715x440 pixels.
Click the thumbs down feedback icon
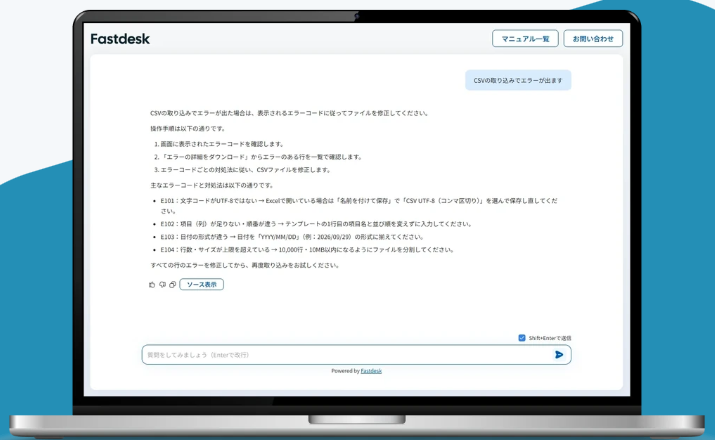tap(162, 285)
